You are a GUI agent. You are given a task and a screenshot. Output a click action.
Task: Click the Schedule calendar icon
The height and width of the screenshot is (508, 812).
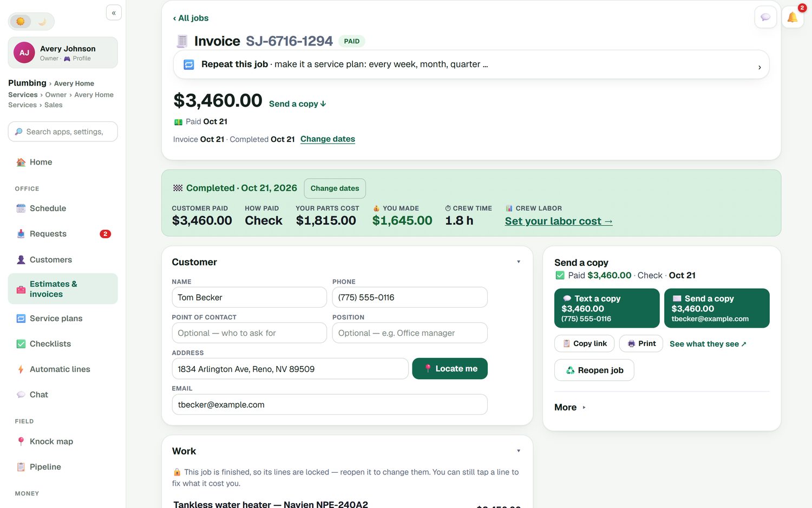point(21,209)
